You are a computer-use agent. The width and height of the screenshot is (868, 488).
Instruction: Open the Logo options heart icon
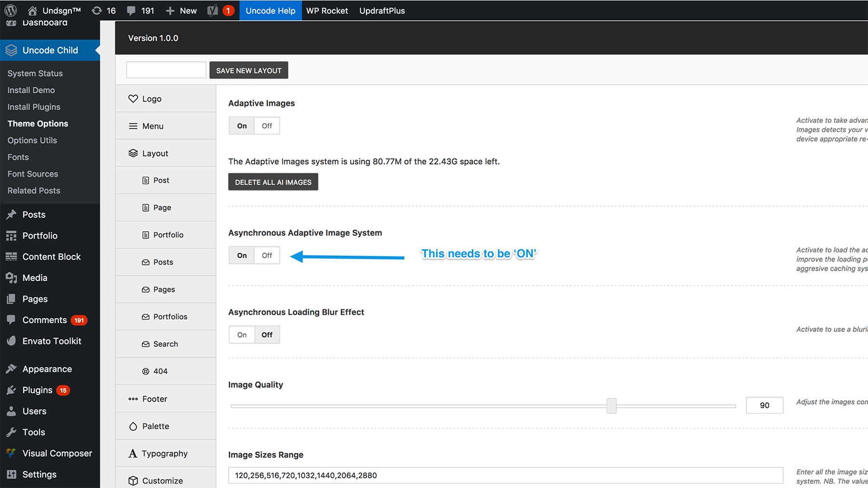[133, 99]
